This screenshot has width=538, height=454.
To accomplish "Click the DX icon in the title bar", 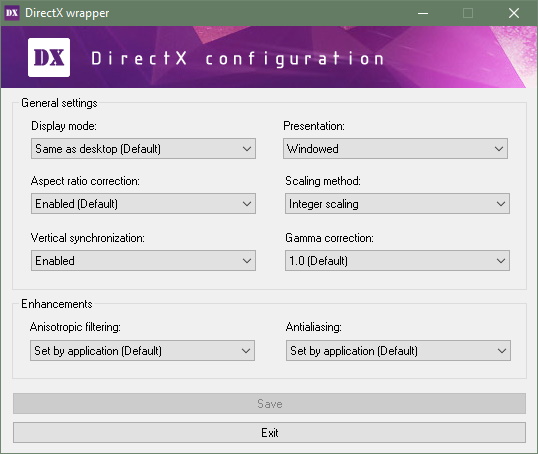I will 12,13.
